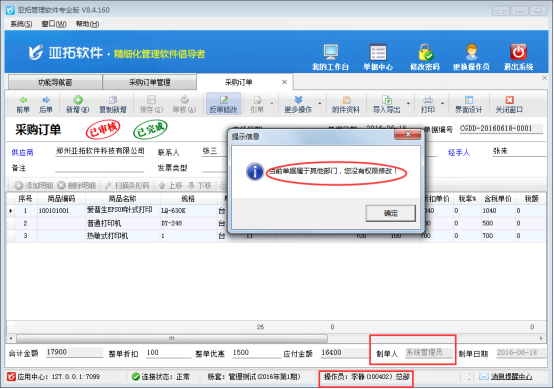Click the 界面设计 toolbar icon

[468, 105]
